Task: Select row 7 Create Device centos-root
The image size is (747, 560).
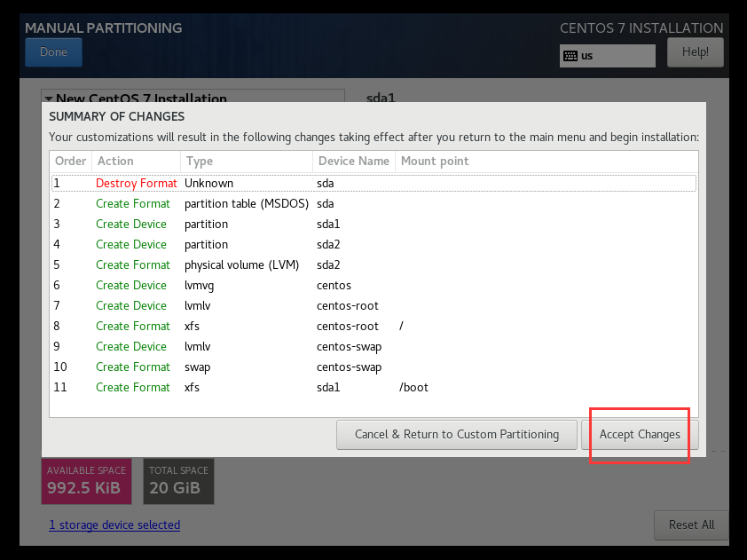Action: click(x=373, y=306)
